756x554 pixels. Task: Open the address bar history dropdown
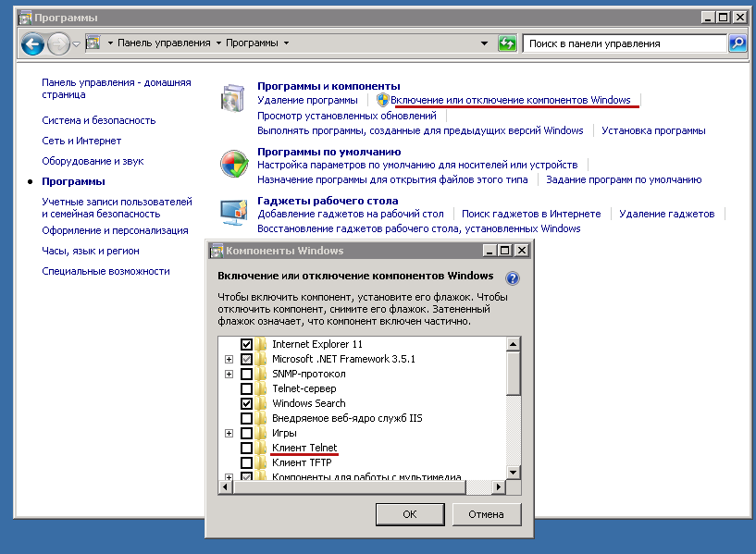pos(484,43)
